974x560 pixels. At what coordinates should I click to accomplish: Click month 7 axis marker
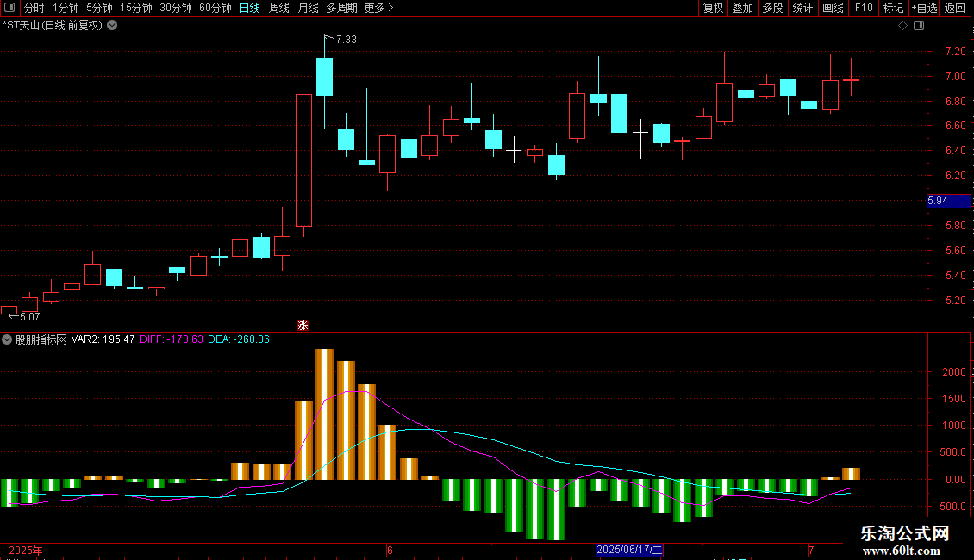pyautogui.click(x=810, y=550)
